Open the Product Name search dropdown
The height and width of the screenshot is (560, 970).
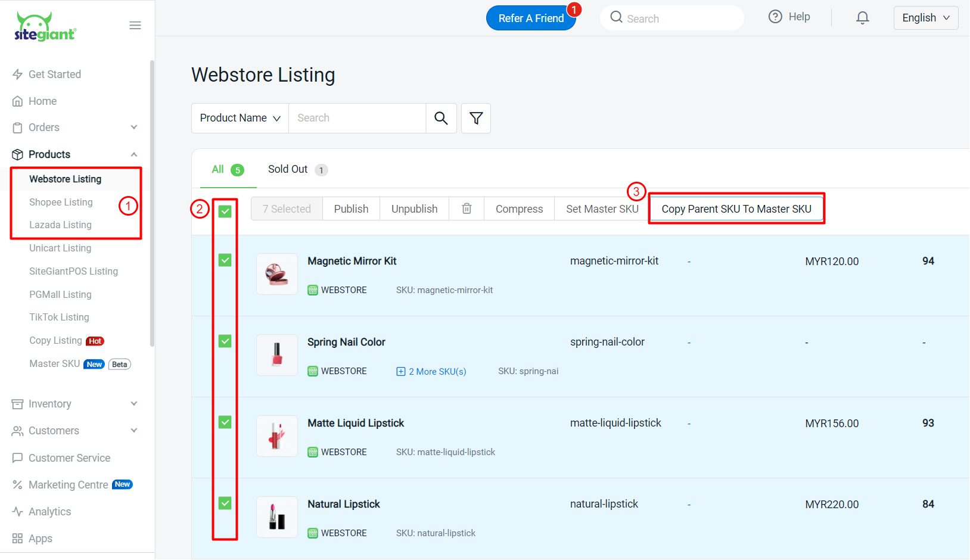coord(239,118)
